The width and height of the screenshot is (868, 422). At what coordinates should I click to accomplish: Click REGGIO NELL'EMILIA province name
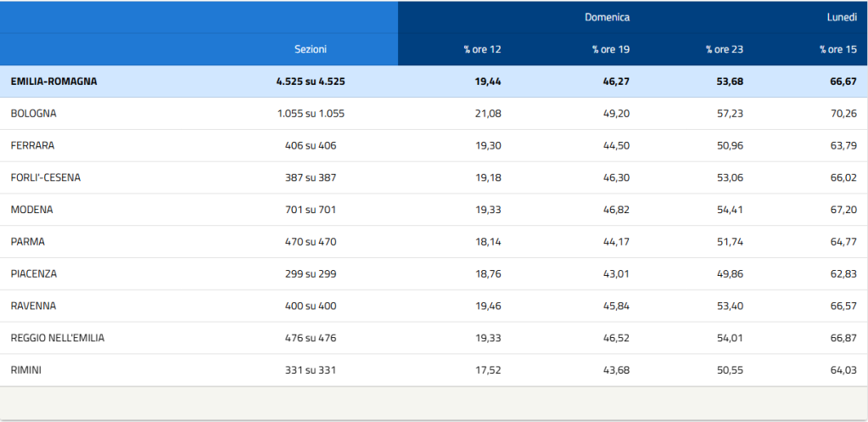tap(58, 338)
